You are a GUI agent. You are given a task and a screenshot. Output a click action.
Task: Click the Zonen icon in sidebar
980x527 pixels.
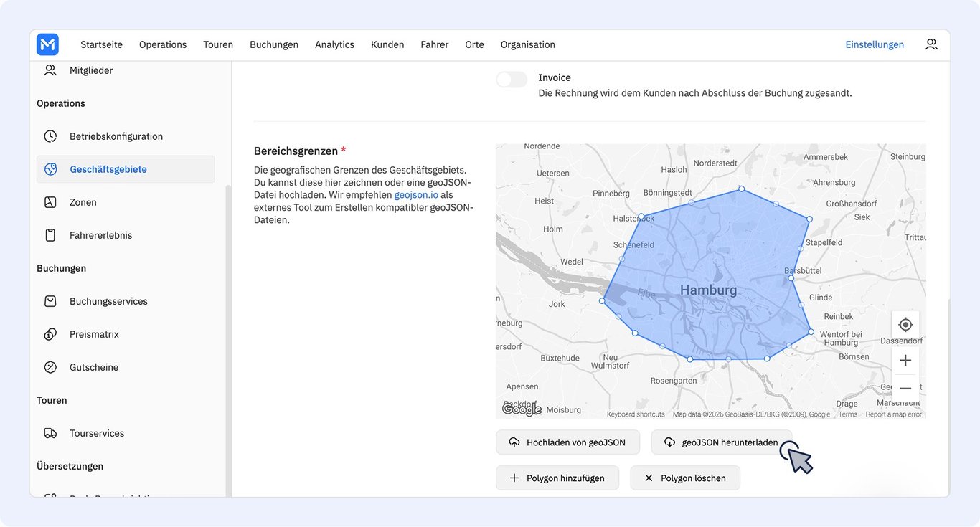tap(50, 202)
